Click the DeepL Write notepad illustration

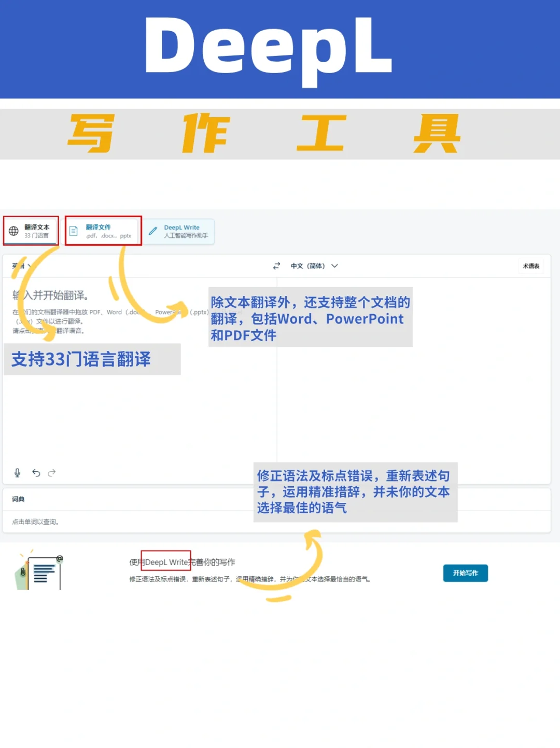coord(39,570)
